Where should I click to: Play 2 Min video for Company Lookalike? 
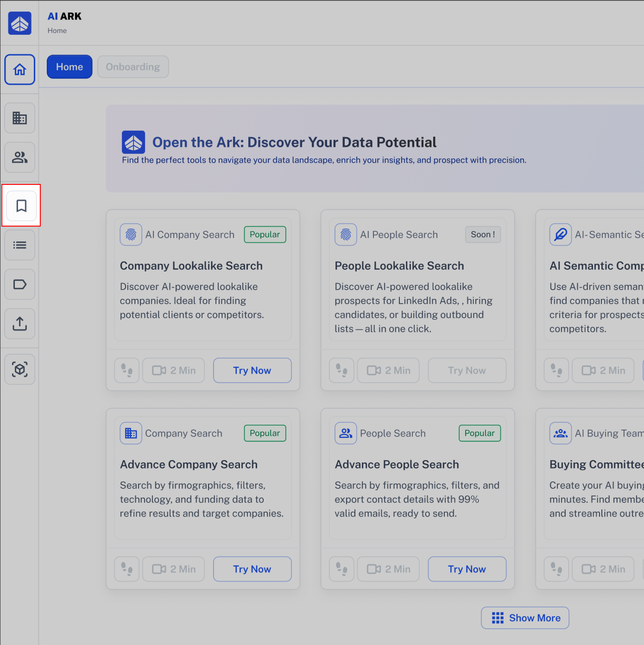[x=174, y=370]
